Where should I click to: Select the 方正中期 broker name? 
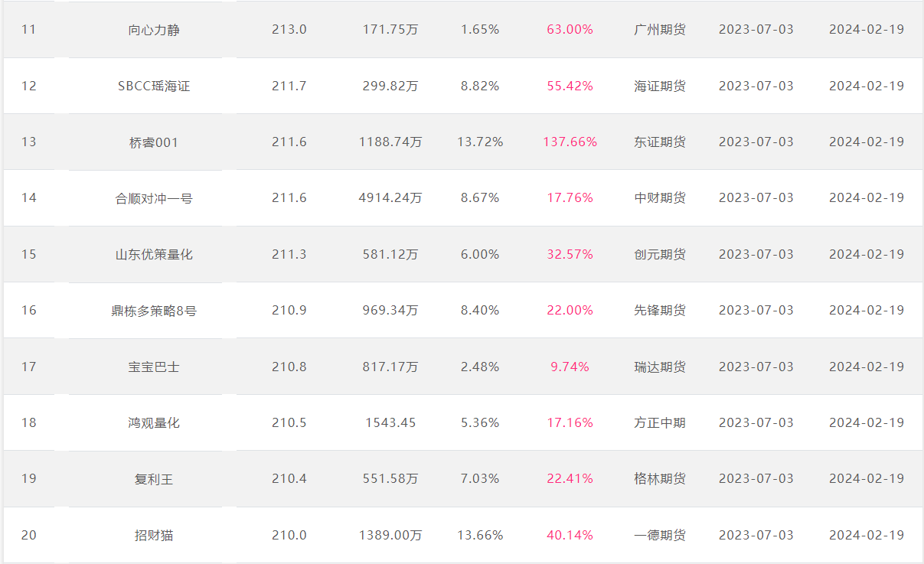tap(660, 422)
